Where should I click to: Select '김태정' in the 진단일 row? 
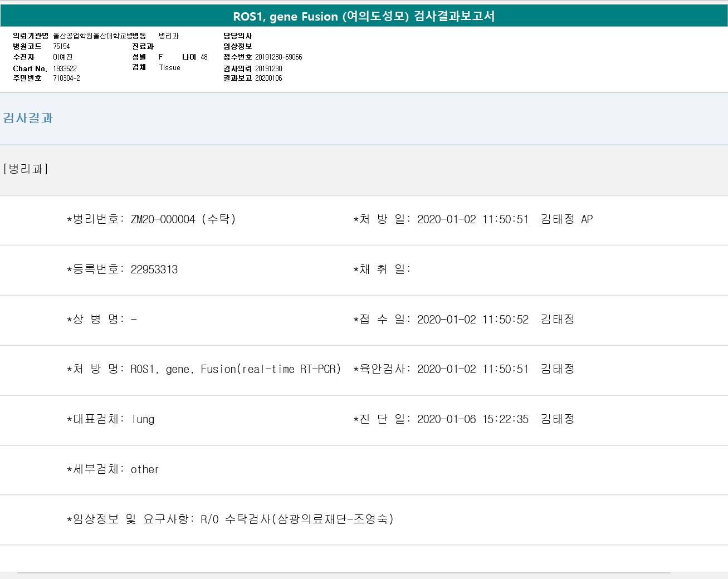pyautogui.click(x=558, y=419)
